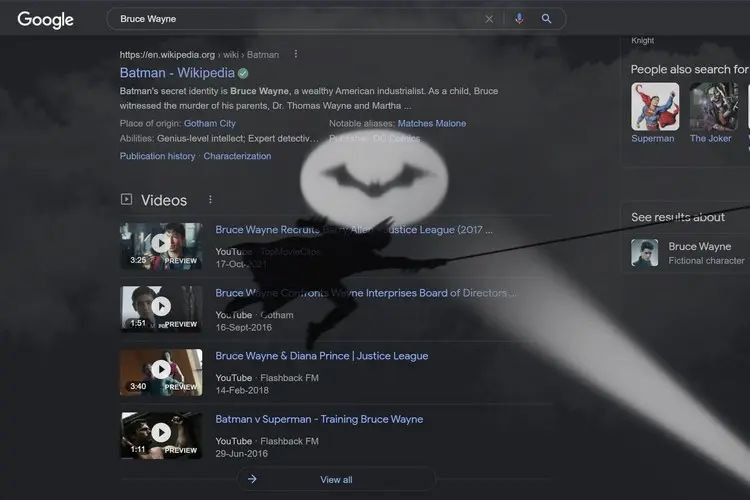Open the Batman - Wikipedia result
This screenshot has height=500, width=750.
(x=177, y=73)
